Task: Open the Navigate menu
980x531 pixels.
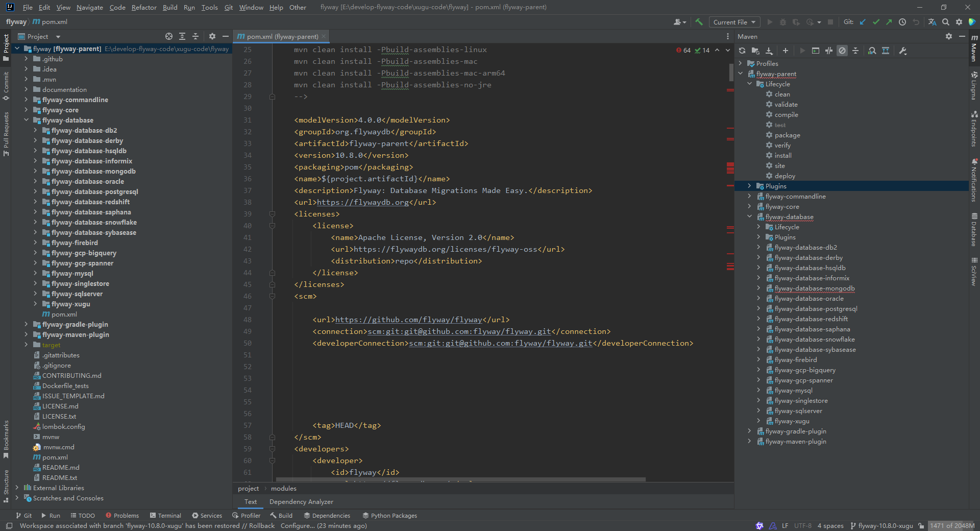Action: tap(90, 7)
